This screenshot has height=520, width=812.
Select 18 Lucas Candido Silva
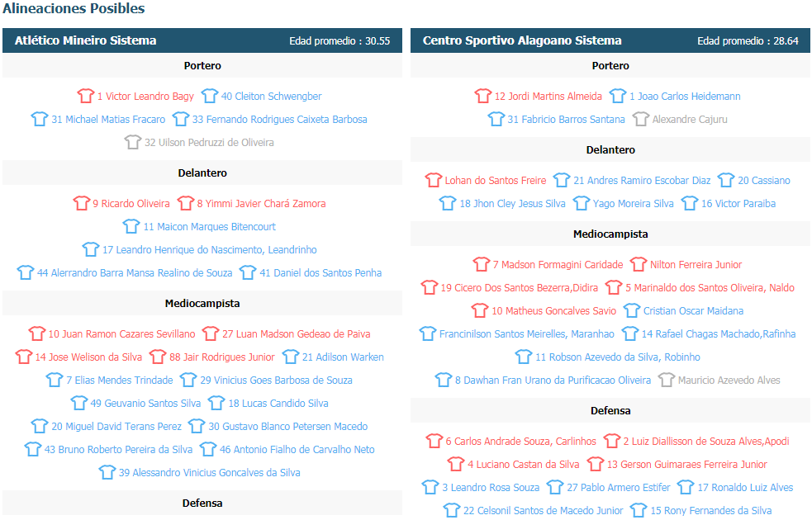click(278, 403)
